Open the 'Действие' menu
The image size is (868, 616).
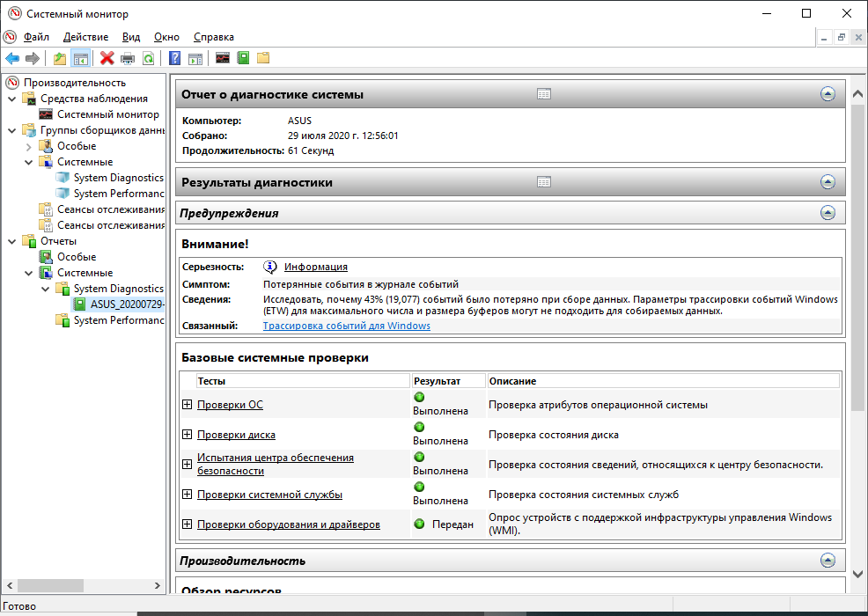pos(85,37)
